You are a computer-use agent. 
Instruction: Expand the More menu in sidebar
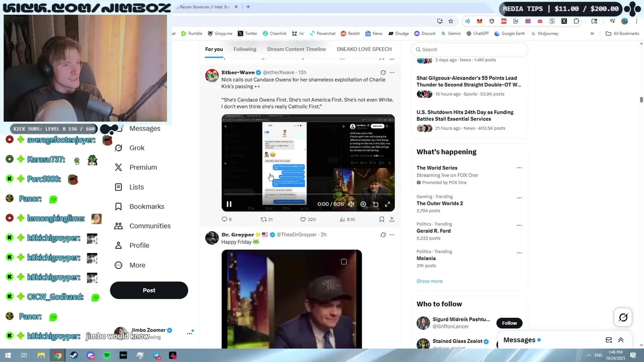point(130,265)
